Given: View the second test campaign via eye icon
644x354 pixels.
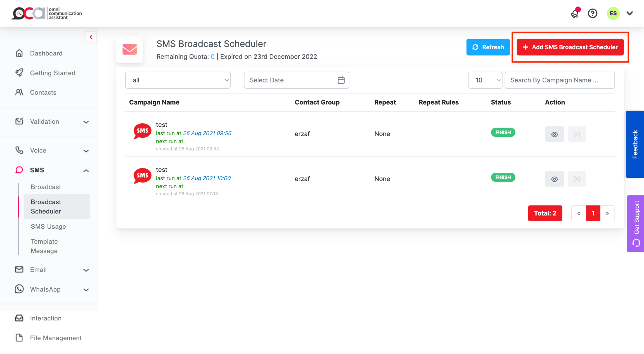Looking at the screenshot, I should coord(554,179).
